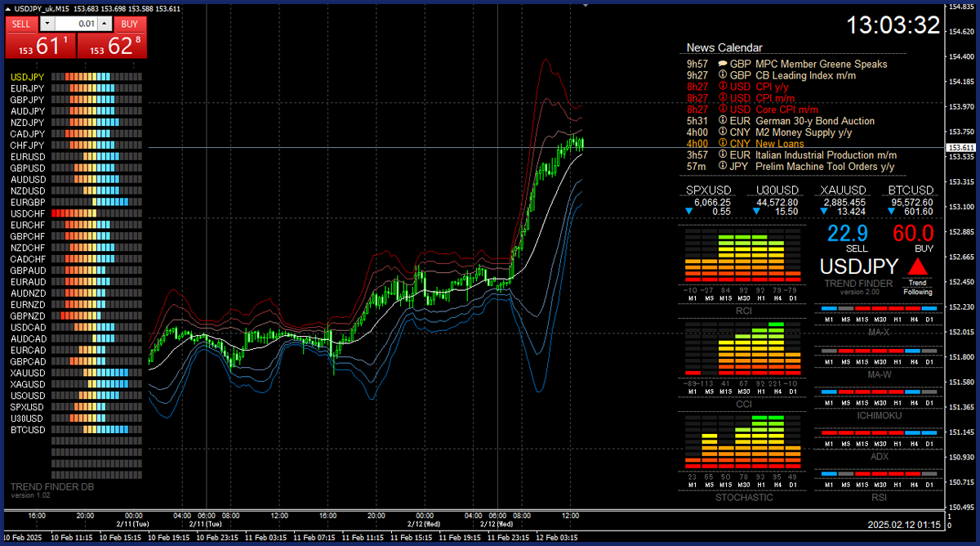Viewport: 980px width, 546px height.
Task: Click the orange info icon for CNY New Loans
Action: [723, 144]
